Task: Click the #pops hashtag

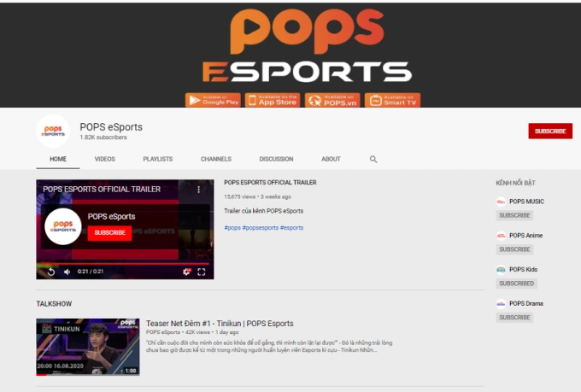Action: tap(232, 228)
